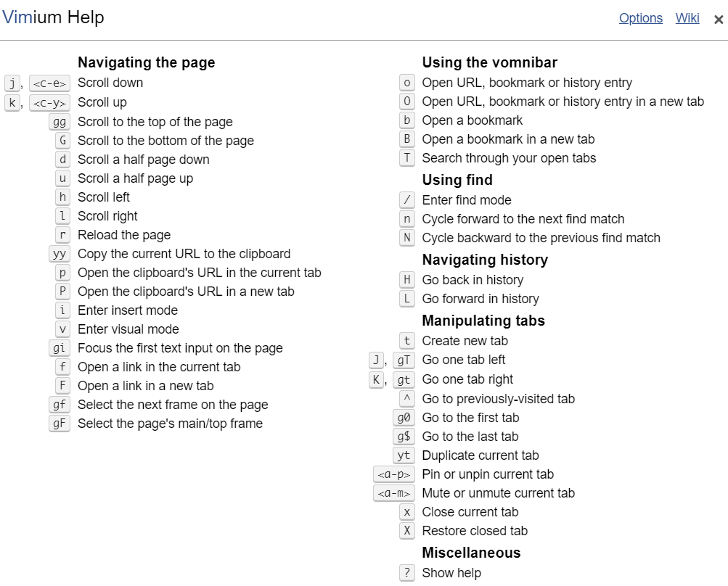Click the 'T' search tabs key badge
This screenshot has height=586, width=728.
pos(407,158)
